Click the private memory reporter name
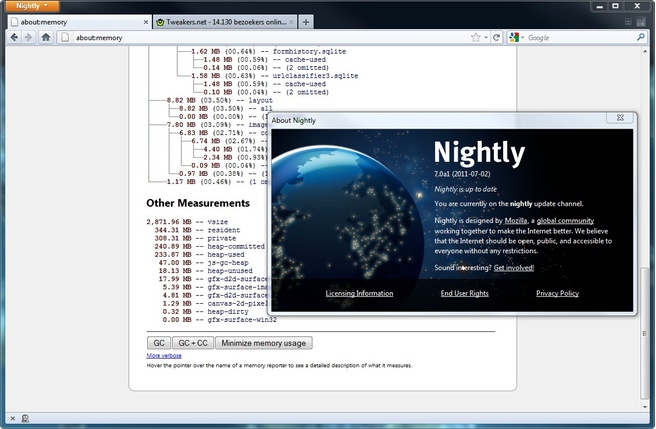This screenshot has height=429, width=656. (x=222, y=238)
